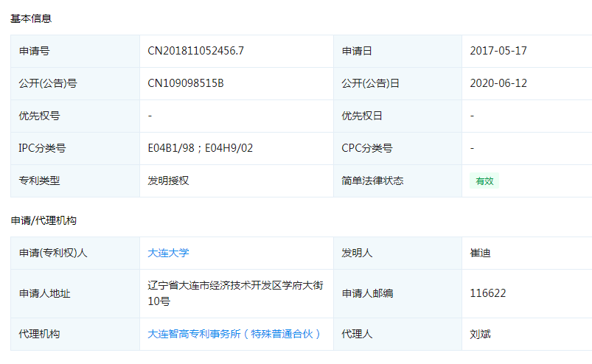Click the agent name 刘斌
This screenshot has width=592, height=364.
[x=480, y=334]
